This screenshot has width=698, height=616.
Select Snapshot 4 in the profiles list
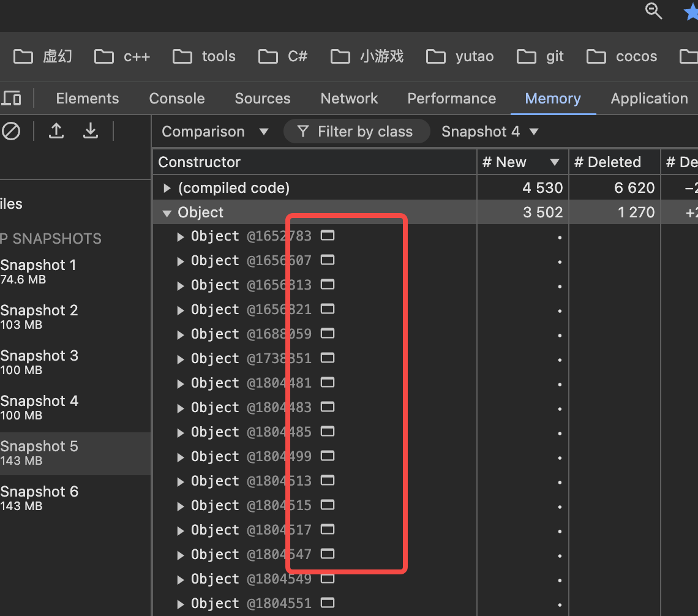pos(75,408)
